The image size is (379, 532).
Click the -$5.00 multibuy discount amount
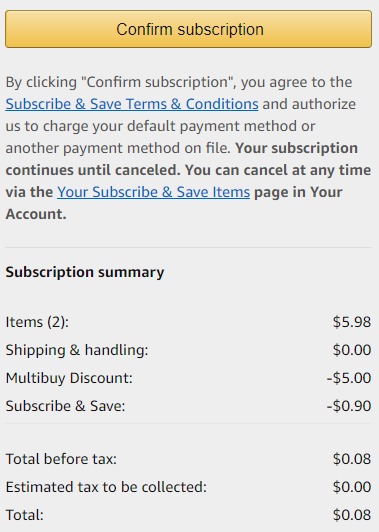pyautogui.click(x=349, y=378)
